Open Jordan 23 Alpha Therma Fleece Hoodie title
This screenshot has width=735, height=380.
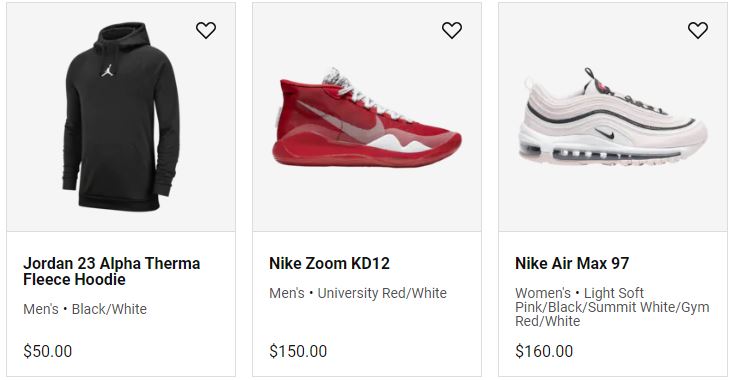tap(112, 271)
